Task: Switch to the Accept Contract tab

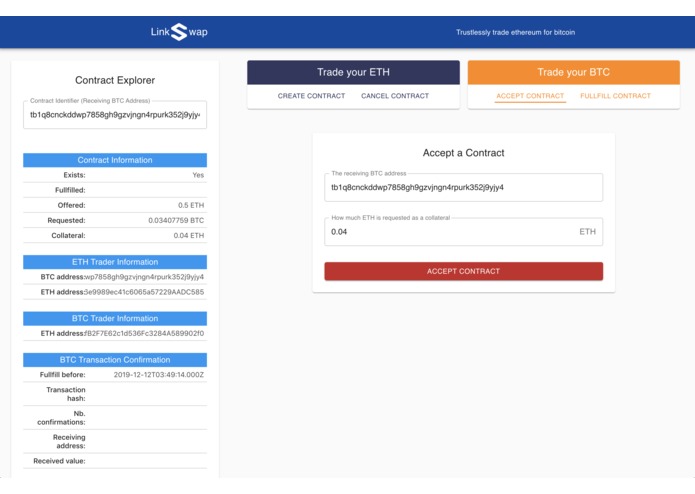Action: [530, 96]
